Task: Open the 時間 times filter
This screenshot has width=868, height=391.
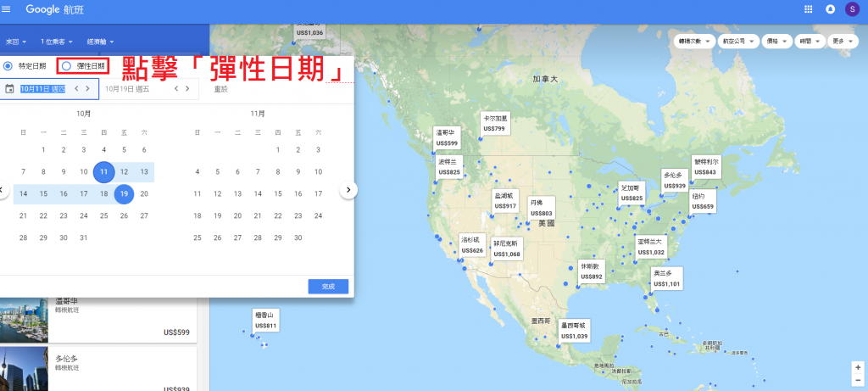Action: 810,42
